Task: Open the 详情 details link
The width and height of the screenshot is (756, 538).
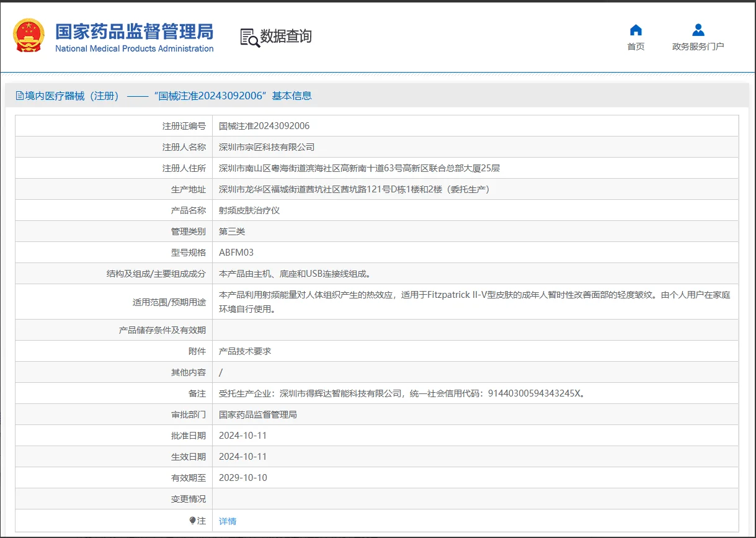Action: point(227,521)
